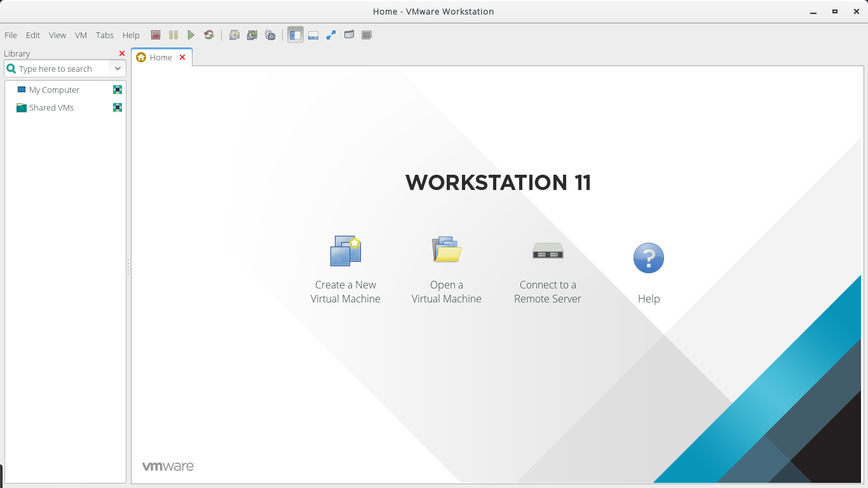The image size is (868, 488).
Task: Enter full screen mode via toolbar icon
Action: tap(331, 35)
